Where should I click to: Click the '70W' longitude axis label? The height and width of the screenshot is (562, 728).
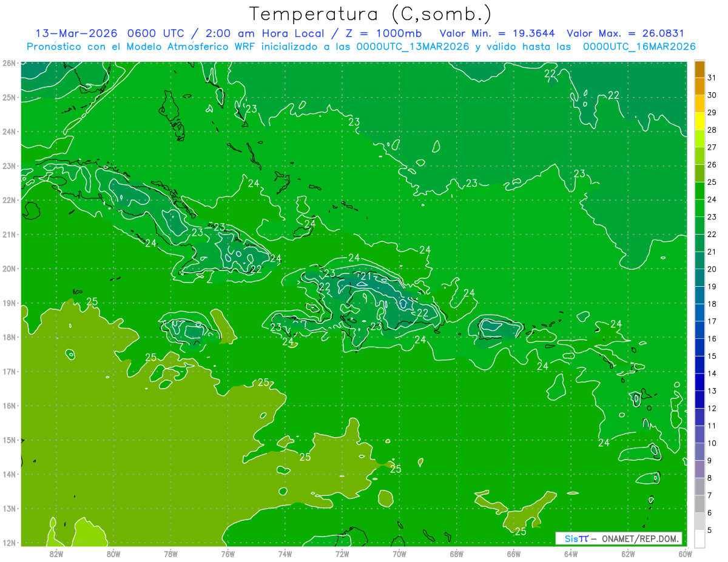(x=399, y=554)
